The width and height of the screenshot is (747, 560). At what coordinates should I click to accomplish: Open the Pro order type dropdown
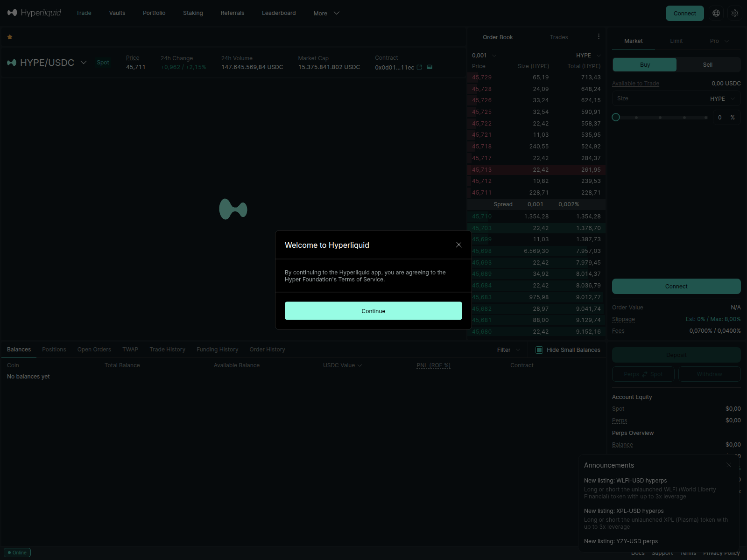click(x=719, y=41)
